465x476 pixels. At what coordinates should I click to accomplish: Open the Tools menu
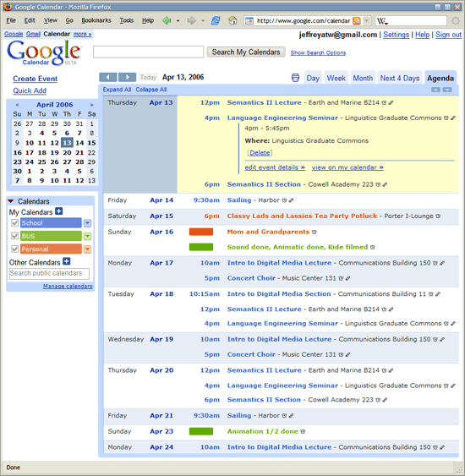pyautogui.click(x=127, y=20)
